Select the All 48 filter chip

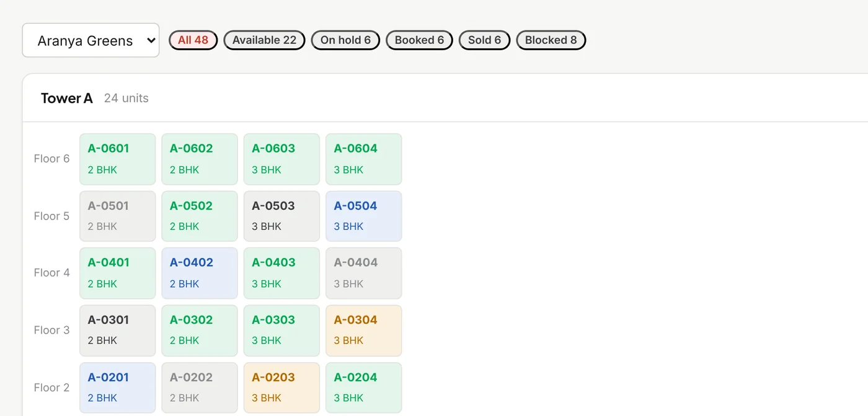click(x=193, y=40)
